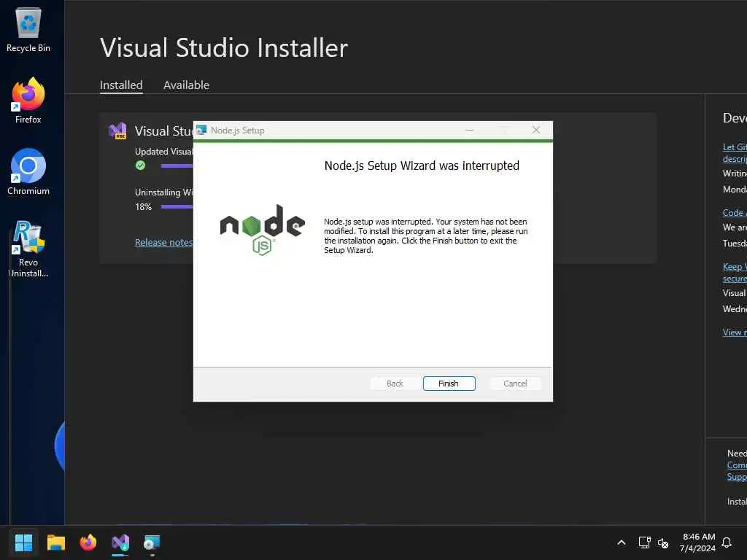
Task: Click the green update-complete checkmark icon
Action: click(x=140, y=166)
